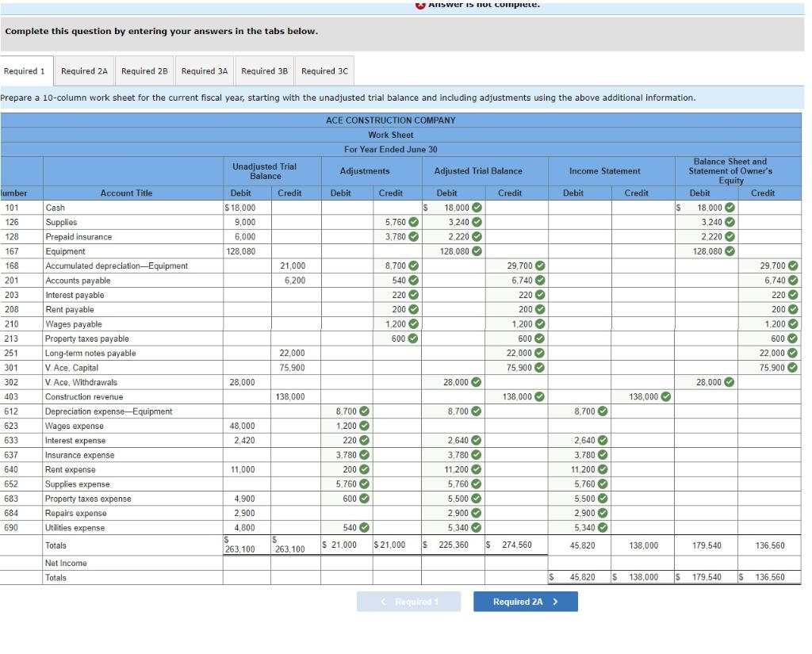This screenshot has width=812, height=654.
Task: Click green checkmark next to Utilities expense adjustment debit 540
Action: (x=365, y=528)
